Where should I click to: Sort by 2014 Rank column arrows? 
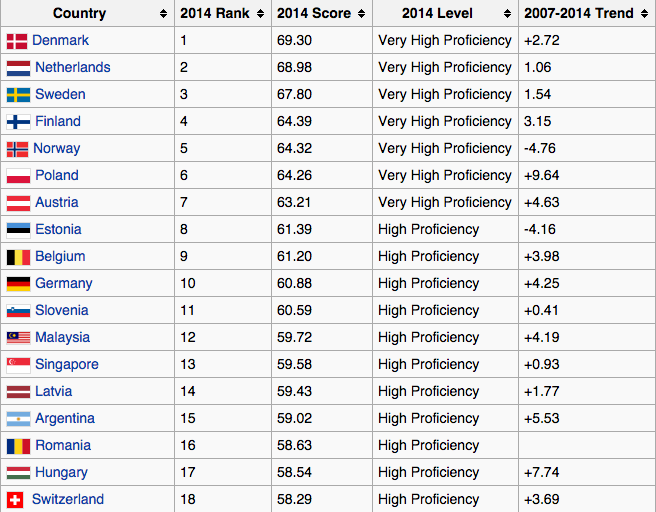point(259,14)
